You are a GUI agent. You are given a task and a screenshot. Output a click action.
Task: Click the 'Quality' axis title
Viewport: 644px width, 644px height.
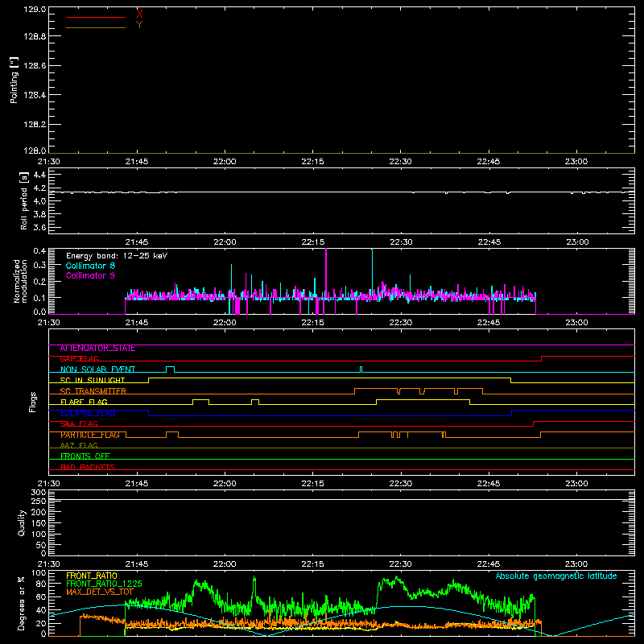[x=22, y=522]
